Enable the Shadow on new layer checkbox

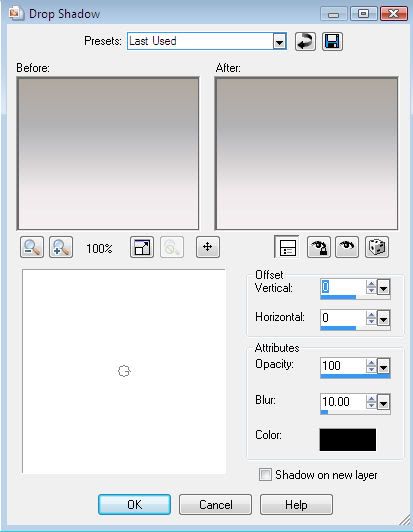click(265, 474)
